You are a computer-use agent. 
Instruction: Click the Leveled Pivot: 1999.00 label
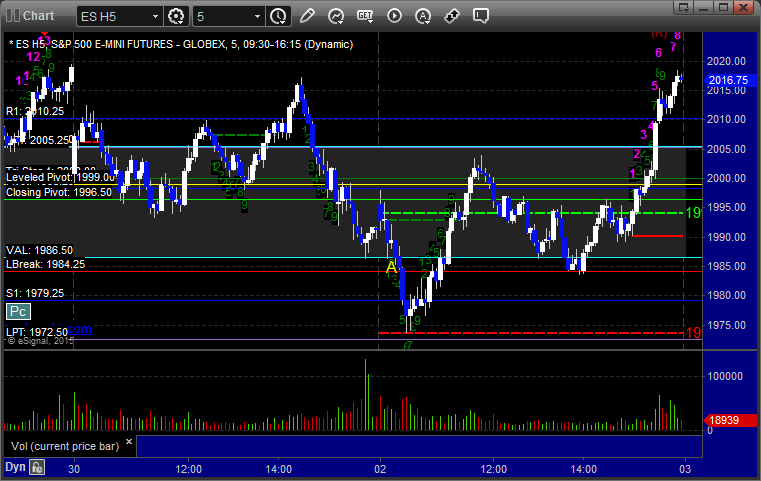(60, 178)
